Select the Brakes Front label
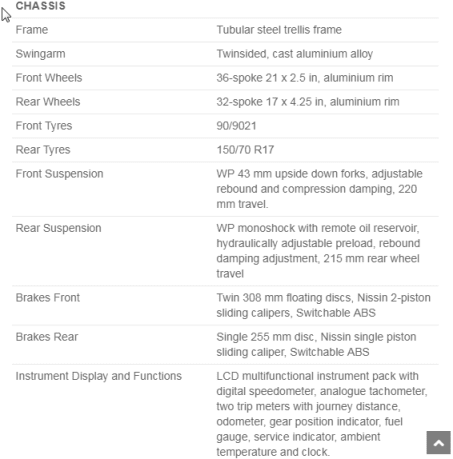The height and width of the screenshot is (459, 453). point(48,297)
